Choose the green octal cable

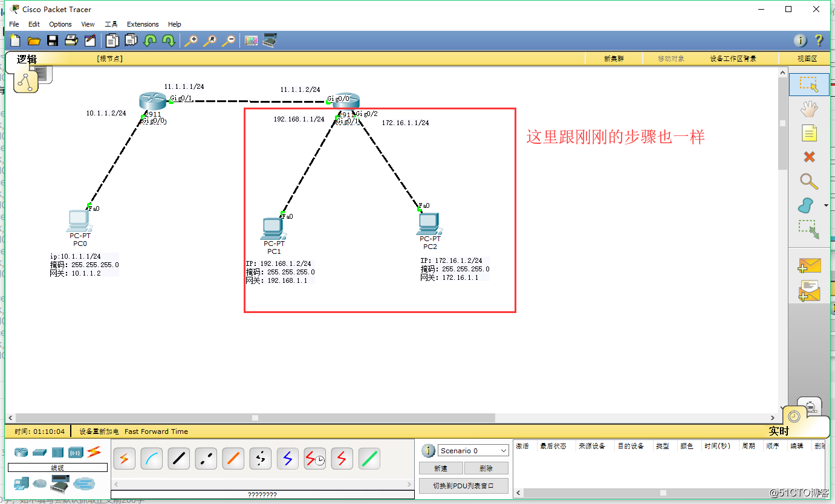coord(369,459)
